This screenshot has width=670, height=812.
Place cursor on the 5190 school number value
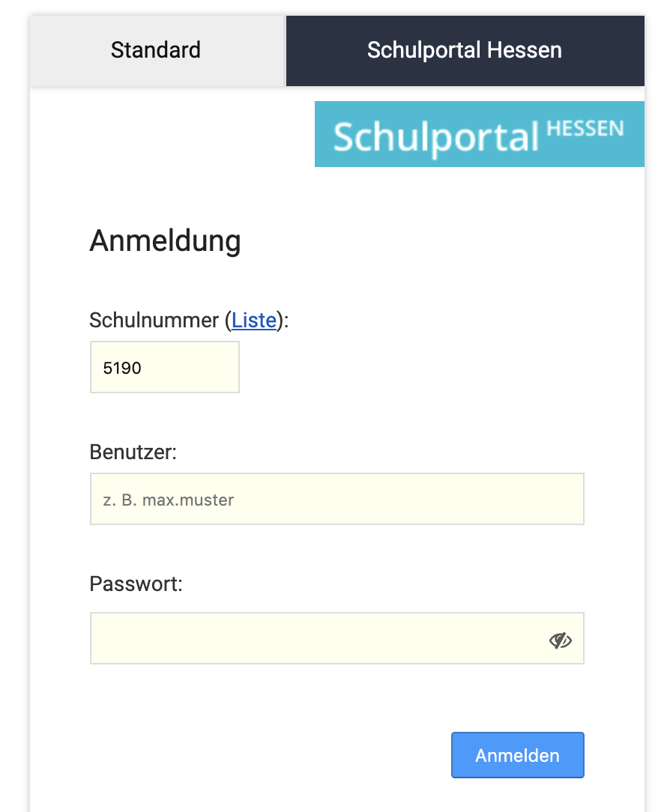pos(123,368)
